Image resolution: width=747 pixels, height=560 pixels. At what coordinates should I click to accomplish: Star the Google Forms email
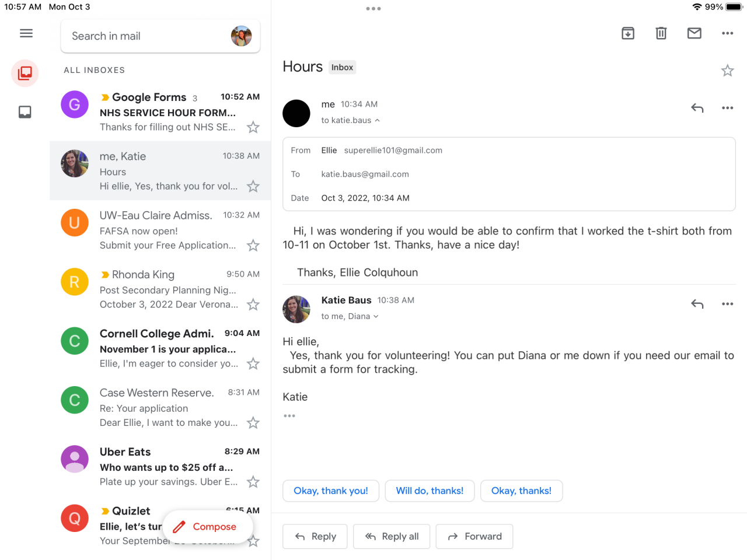click(x=253, y=127)
